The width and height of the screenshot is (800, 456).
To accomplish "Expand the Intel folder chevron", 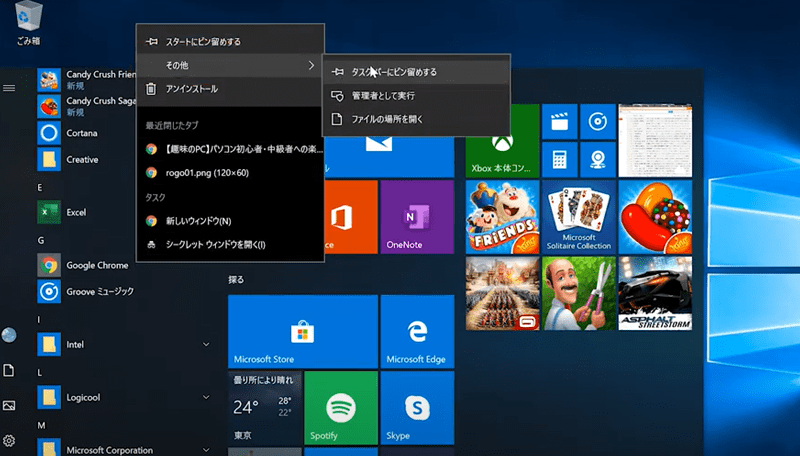I will click(206, 345).
